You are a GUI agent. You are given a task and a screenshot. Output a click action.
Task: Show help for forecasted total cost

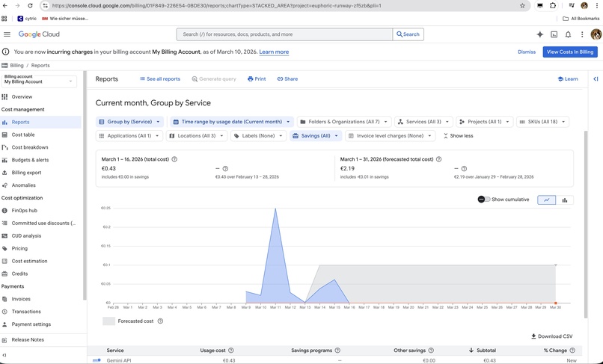[x=439, y=159]
